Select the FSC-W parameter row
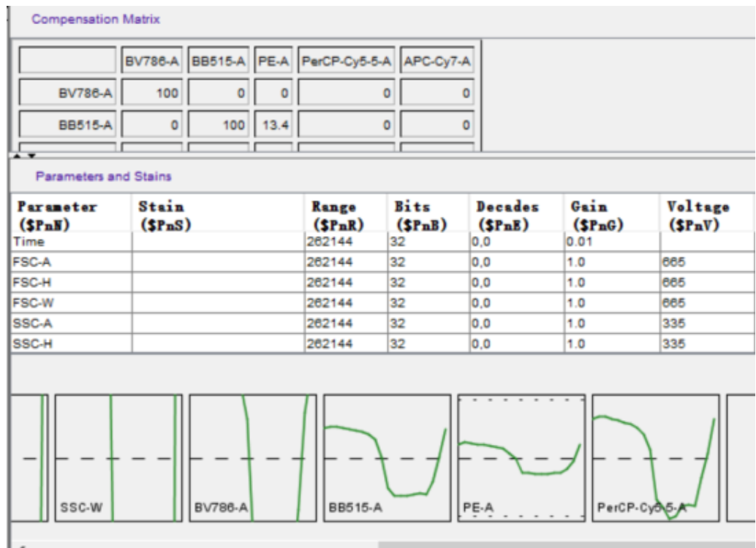Screen dimensions: 756x548 tap(383, 302)
